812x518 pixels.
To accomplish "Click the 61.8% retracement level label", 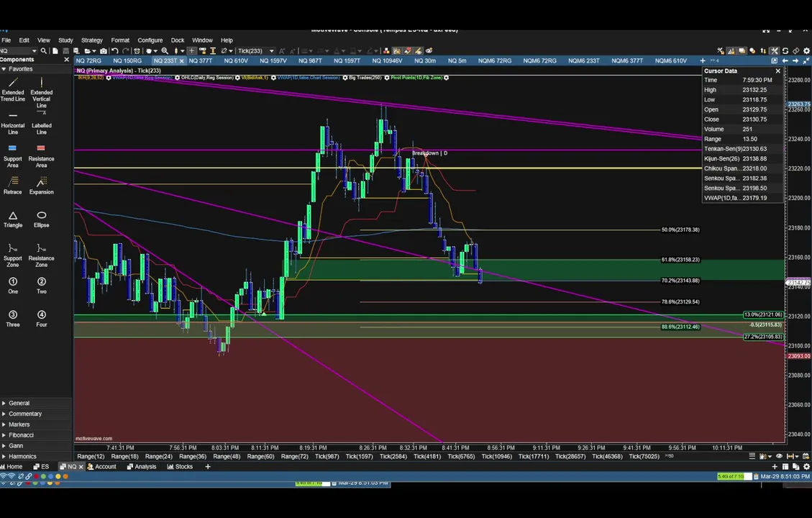I will click(x=680, y=260).
